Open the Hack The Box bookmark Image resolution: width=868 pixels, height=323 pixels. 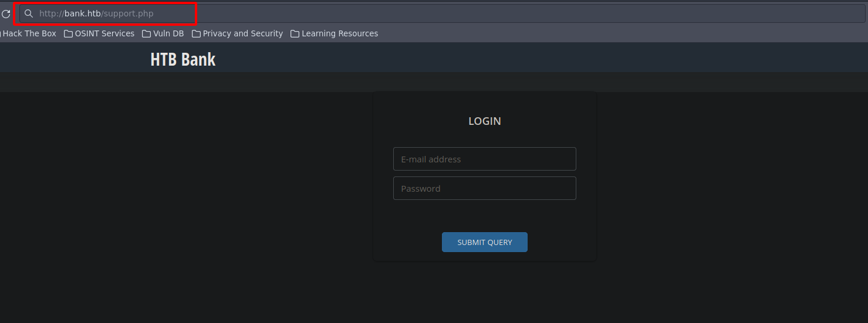[x=29, y=34]
